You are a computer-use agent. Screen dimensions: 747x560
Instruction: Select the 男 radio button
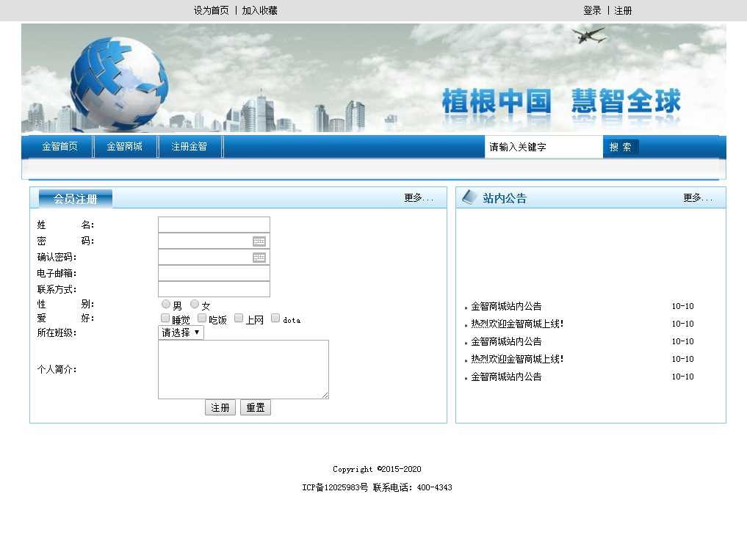pyautogui.click(x=166, y=304)
